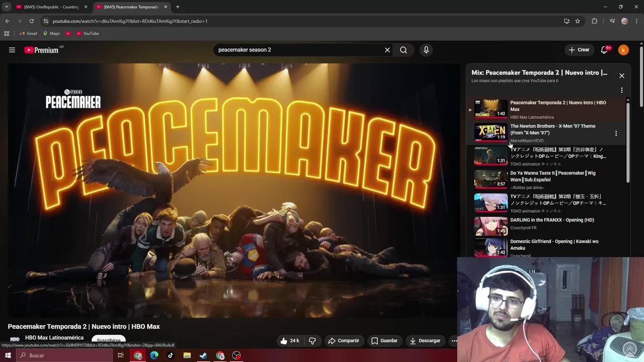Open the YouTube hamburger guide menu

pos(12,50)
